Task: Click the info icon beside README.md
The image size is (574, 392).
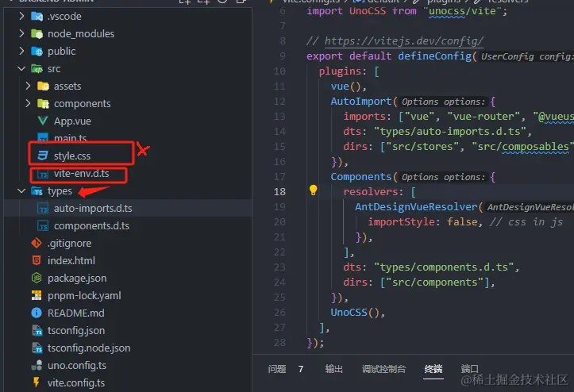Action: point(37,313)
